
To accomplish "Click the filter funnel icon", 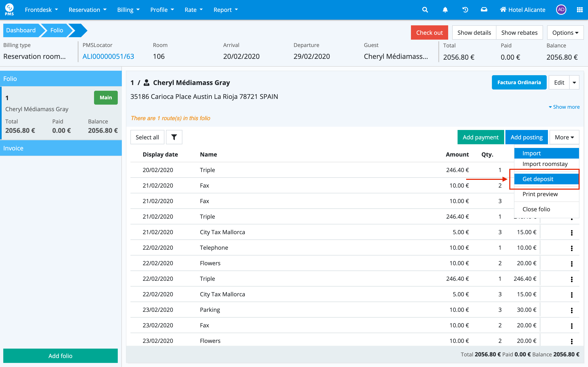I will tap(174, 137).
